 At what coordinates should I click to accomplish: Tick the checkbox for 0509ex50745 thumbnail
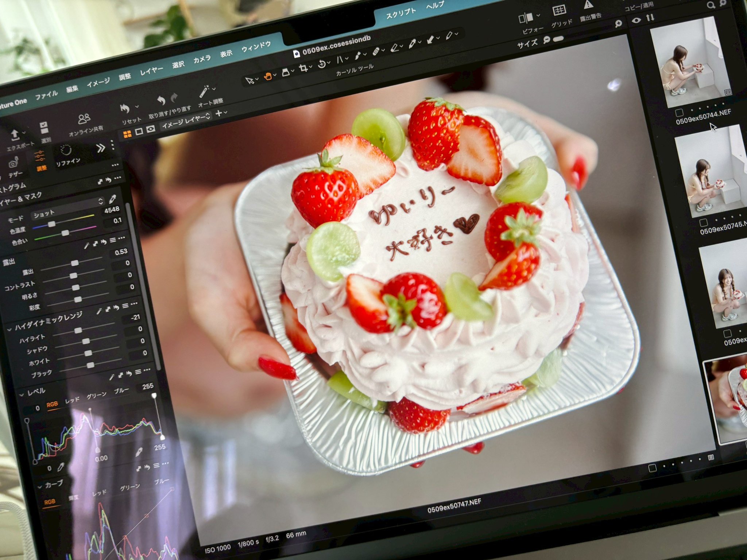[703, 222]
